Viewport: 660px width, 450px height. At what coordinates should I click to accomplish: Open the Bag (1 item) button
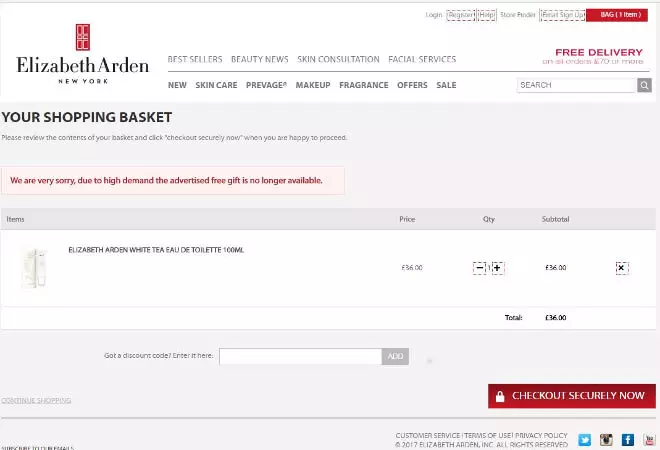click(x=617, y=15)
